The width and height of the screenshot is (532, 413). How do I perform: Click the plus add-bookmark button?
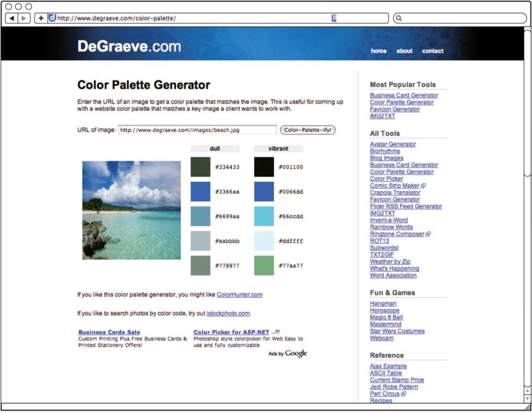point(41,18)
